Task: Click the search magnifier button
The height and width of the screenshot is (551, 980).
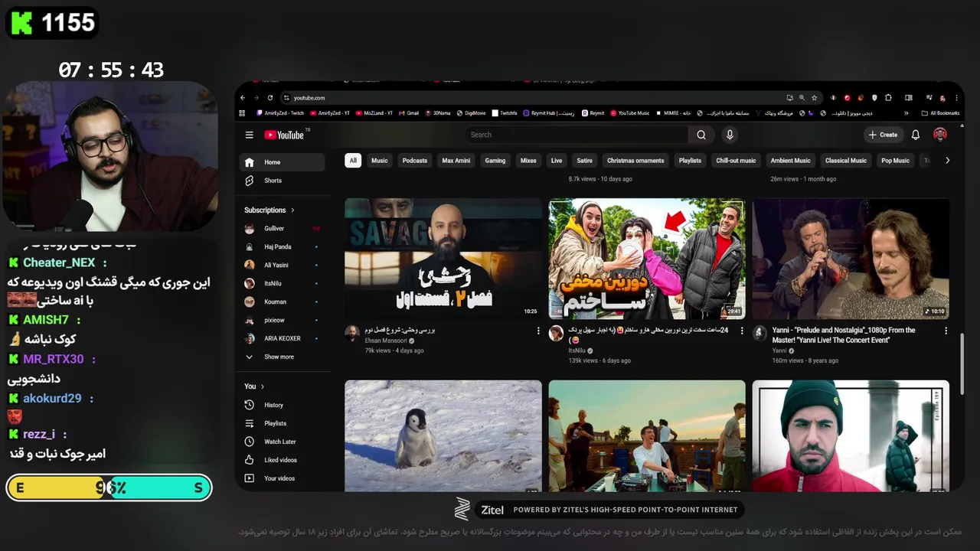Action: pos(701,135)
